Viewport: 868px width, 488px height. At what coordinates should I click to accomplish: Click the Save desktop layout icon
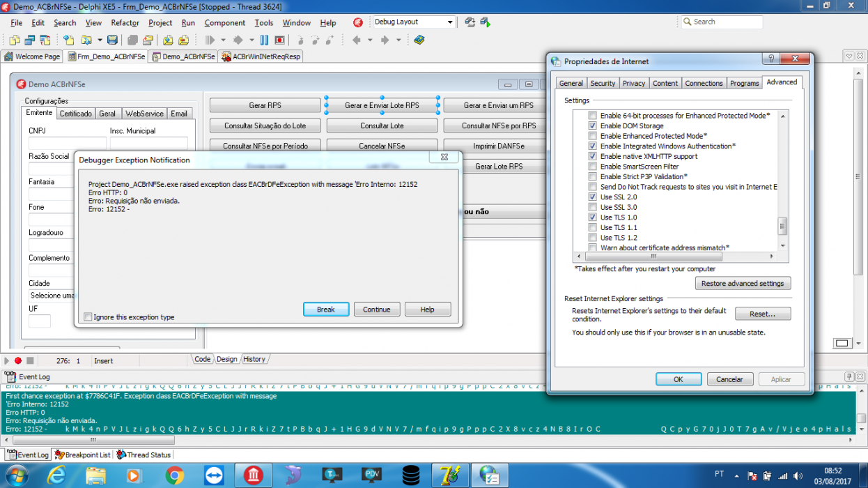point(470,22)
